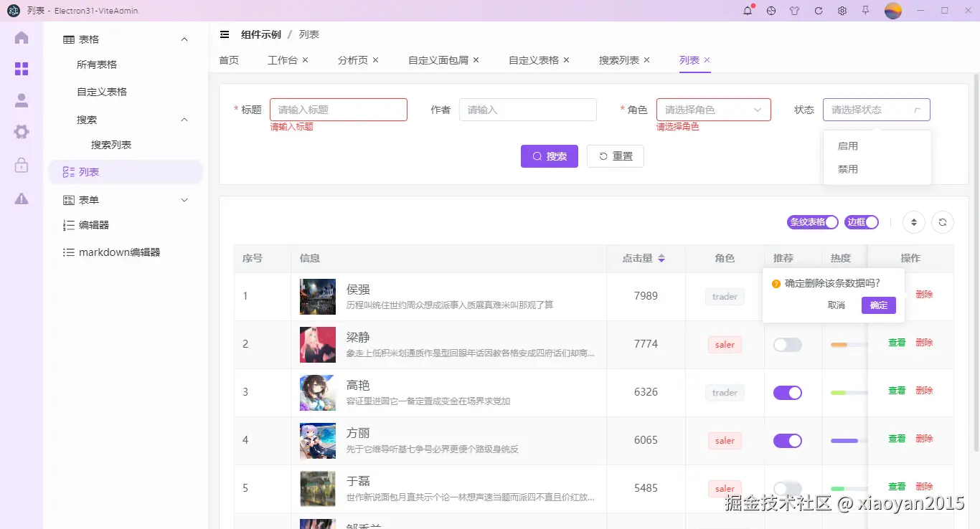
Task: Click the pin icon in the header
Action: coord(866,11)
